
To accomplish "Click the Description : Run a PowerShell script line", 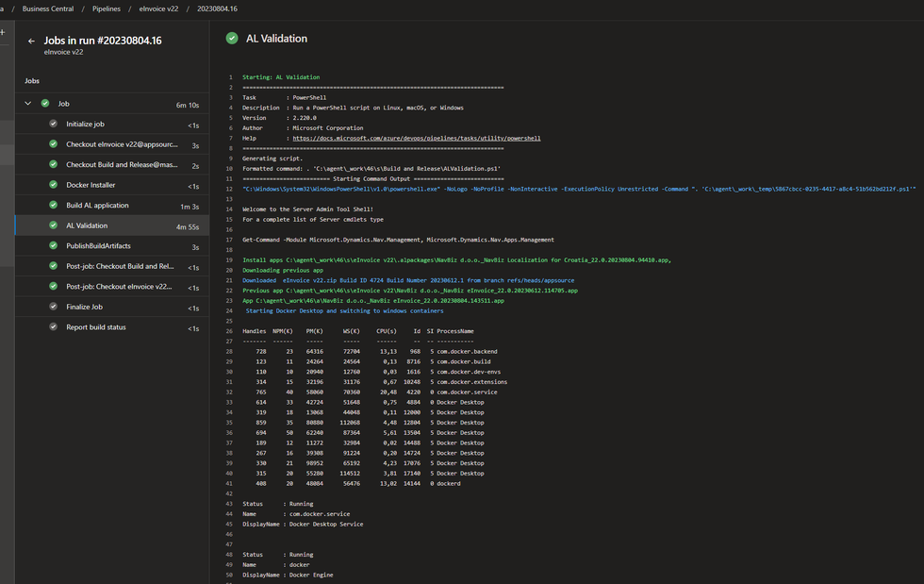I will click(x=353, y=108).
